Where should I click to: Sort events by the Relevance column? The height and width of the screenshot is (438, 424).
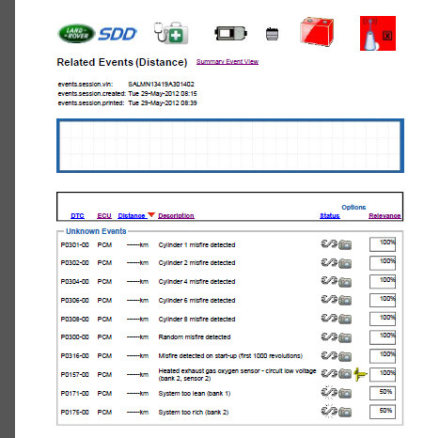pos(384,216)
